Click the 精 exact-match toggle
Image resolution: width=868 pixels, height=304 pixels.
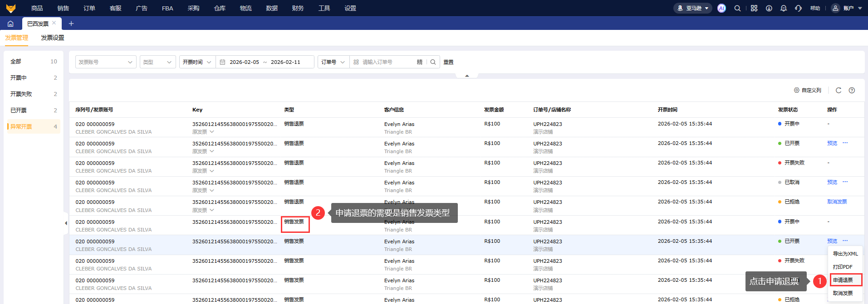click(x=420, y=62)
